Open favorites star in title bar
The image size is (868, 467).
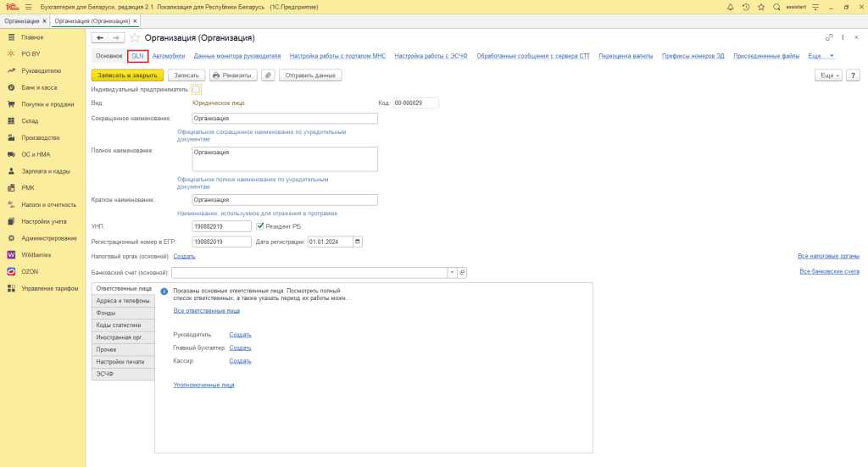[x=760, y=7]
